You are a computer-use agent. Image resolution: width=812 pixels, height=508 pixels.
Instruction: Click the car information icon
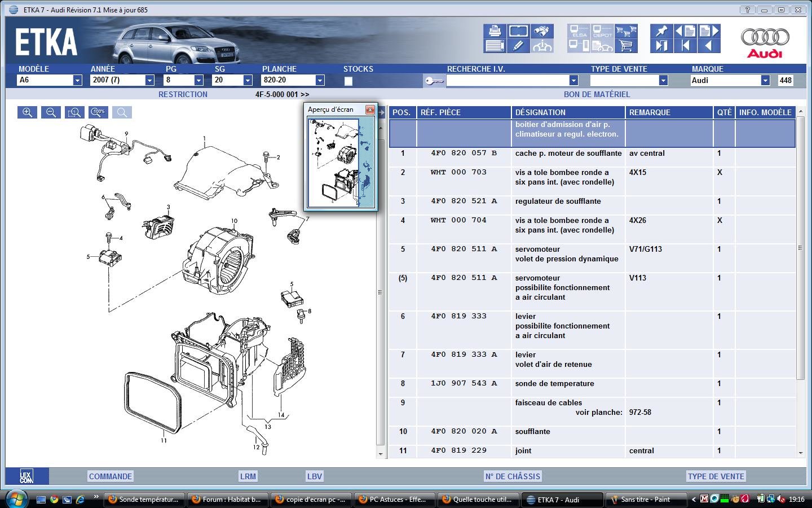click(x=542, y=46)
